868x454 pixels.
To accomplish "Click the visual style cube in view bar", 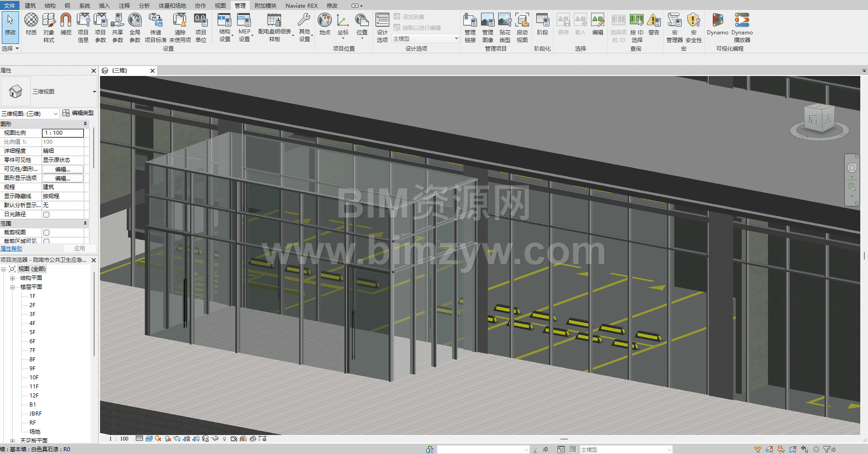I will pyautogui.click(x=149, y=439).
